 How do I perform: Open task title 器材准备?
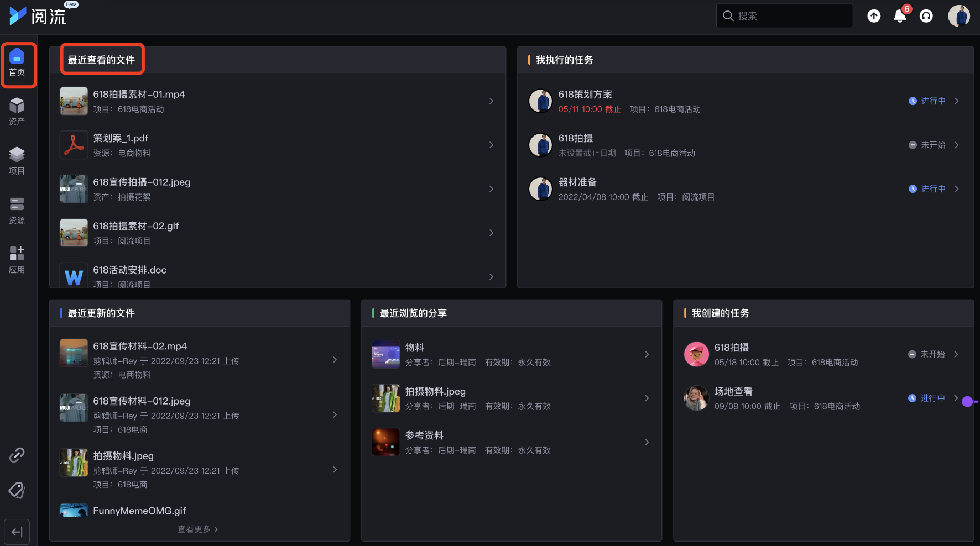click(577, 182)
